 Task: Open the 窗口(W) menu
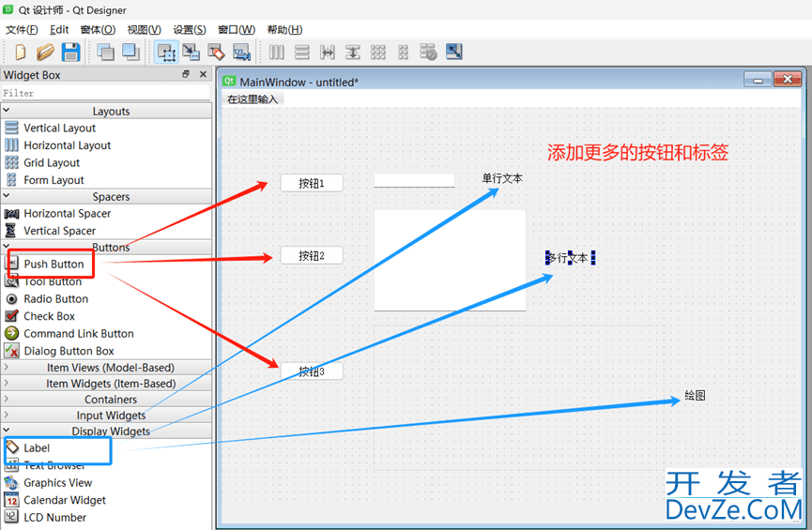237,29
